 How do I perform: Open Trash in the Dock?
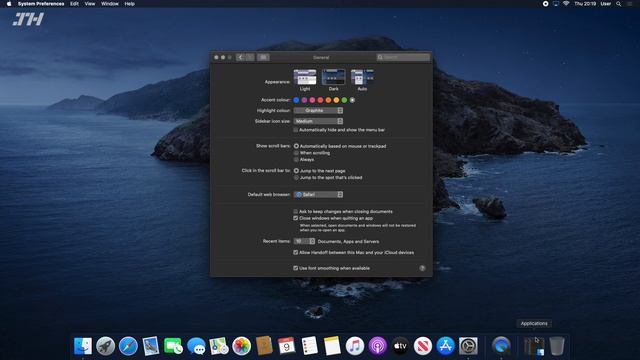[557, 346]
